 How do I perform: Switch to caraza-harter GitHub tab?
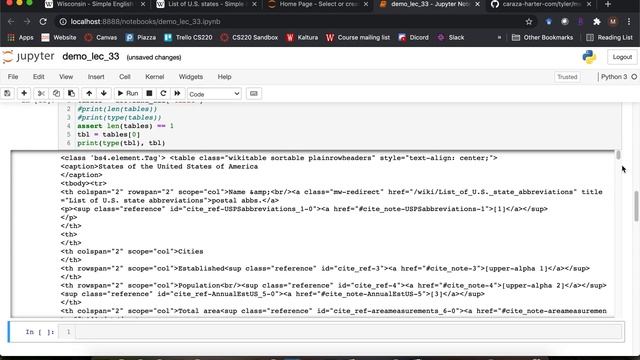(x=541, y=4)
